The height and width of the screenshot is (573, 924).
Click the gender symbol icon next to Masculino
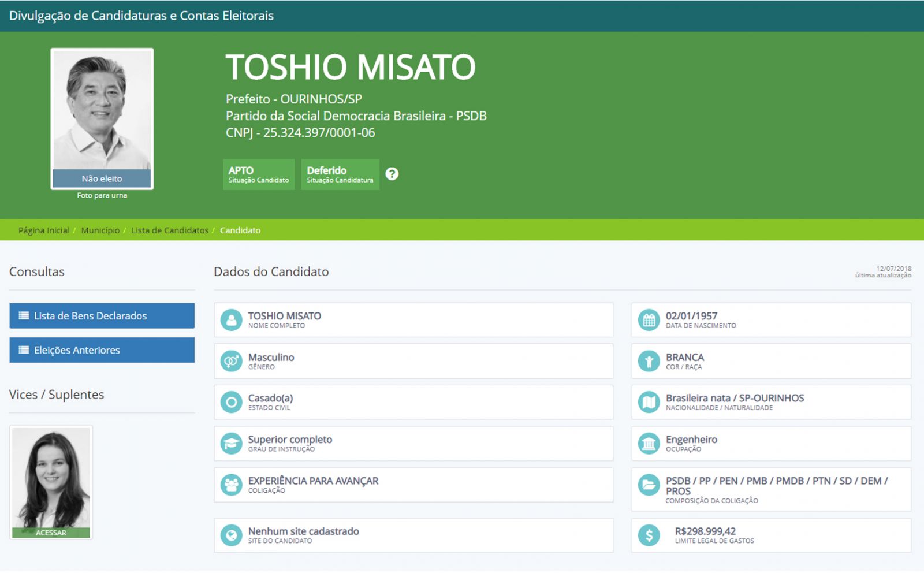coord(231,361)
